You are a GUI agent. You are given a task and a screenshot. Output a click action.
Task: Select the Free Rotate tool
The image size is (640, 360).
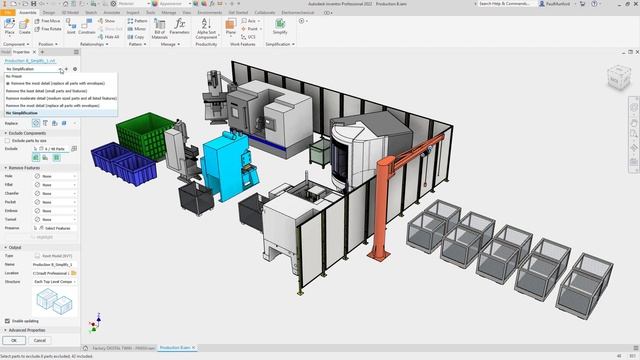pyautogui.click(x=48, y=29)
